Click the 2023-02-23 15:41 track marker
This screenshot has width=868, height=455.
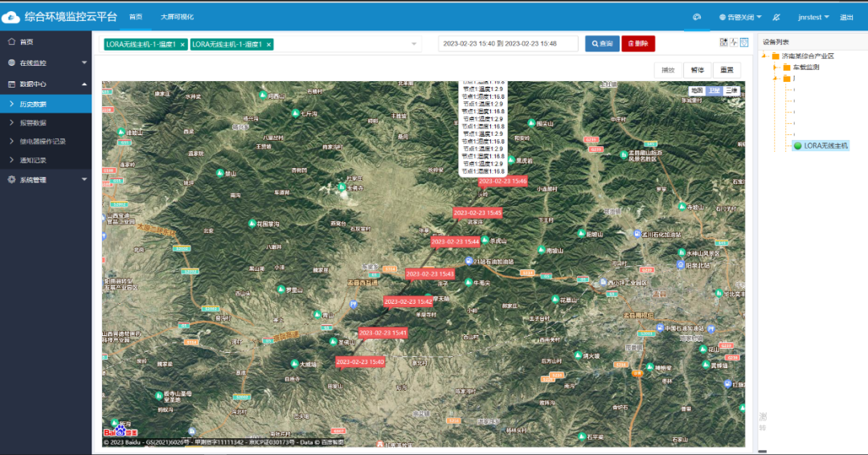click(x=383, y=334)
